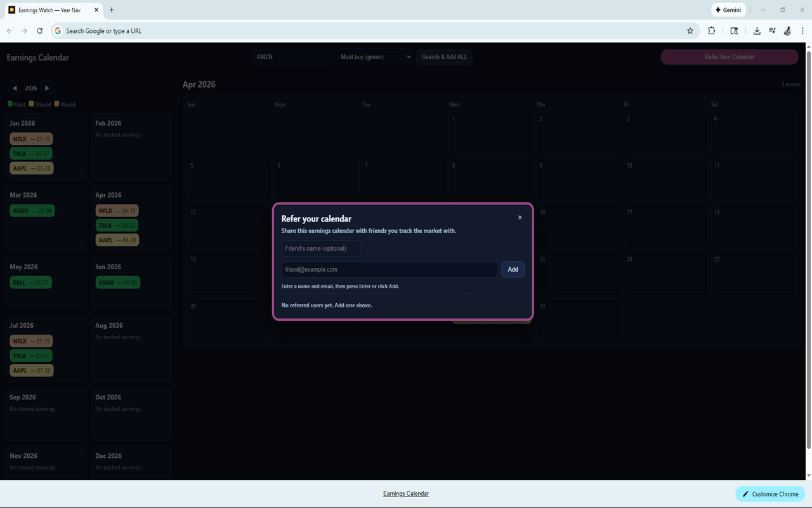Open media controls in the toolbar
The height and width of the screenshot is (508, 812).
coord(772,30)
